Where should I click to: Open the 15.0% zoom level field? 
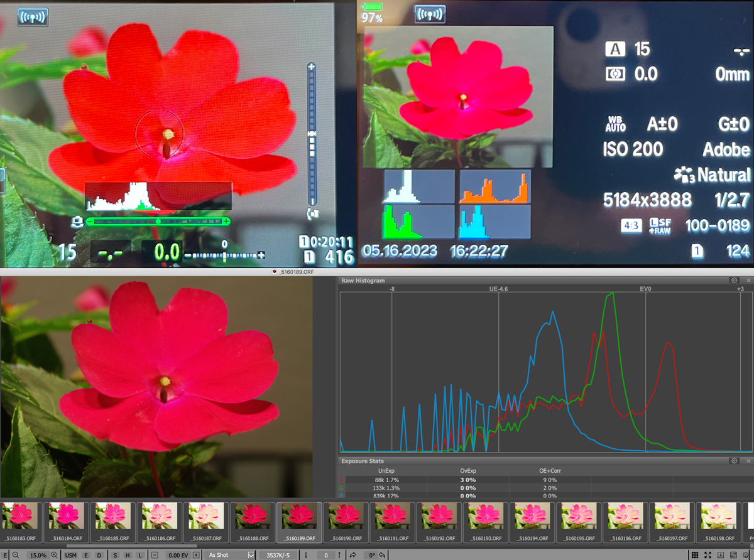pos(38,555)
